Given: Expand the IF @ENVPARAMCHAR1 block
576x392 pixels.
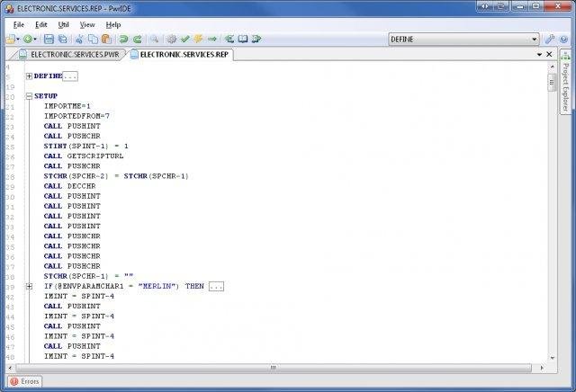Looking at the screenshot, I should tap(29, 286).
